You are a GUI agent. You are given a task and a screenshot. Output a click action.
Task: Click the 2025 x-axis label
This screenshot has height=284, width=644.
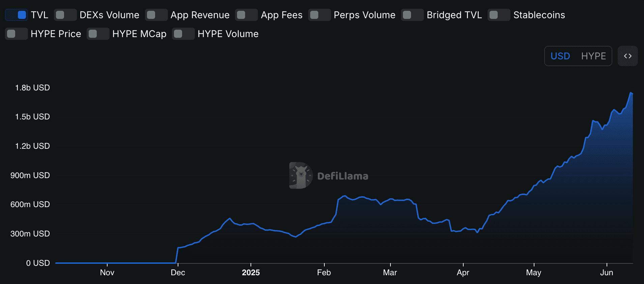[x=251, y=273]
